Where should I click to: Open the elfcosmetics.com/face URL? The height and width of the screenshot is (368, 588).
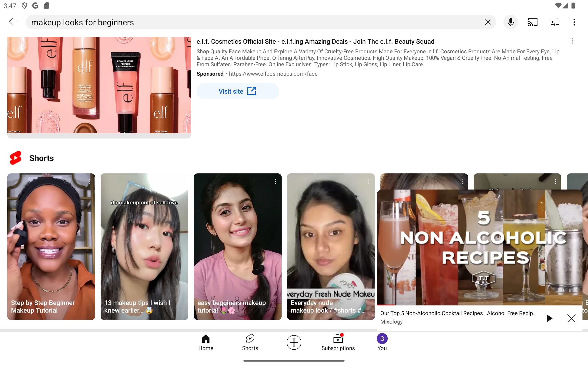(273, 74)
